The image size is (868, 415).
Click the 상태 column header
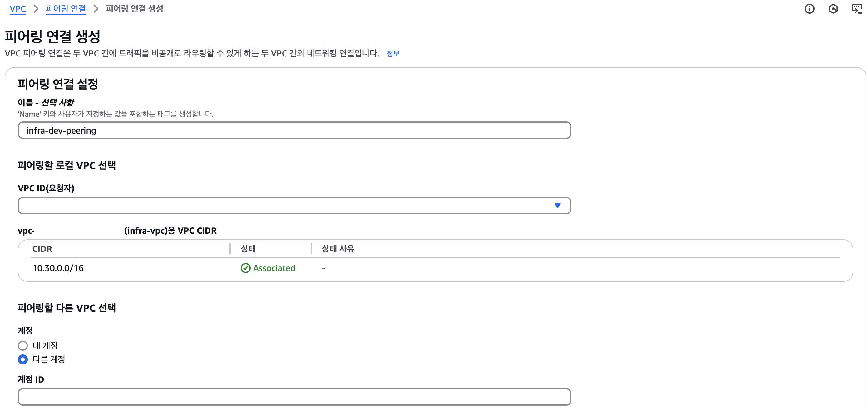(248, 249)
